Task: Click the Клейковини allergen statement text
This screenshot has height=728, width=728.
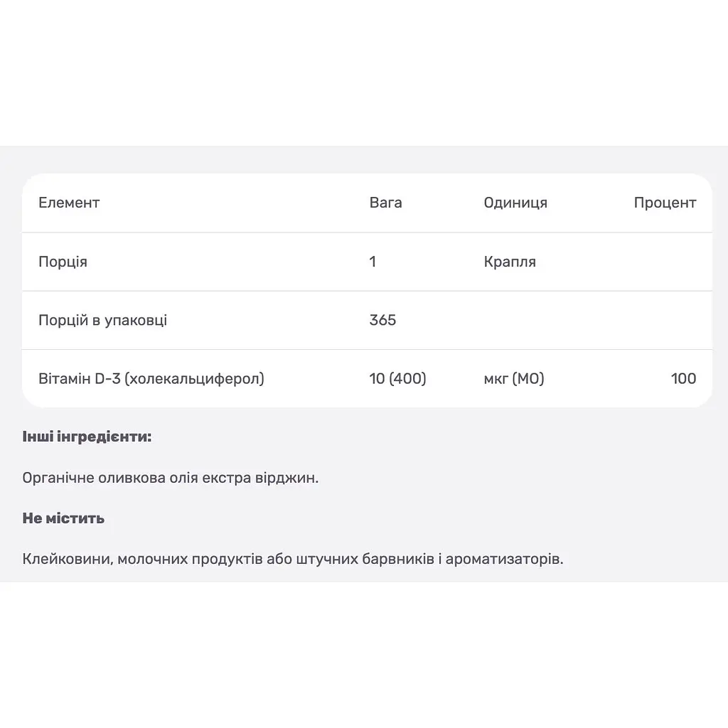Action: tap(292, 559)
